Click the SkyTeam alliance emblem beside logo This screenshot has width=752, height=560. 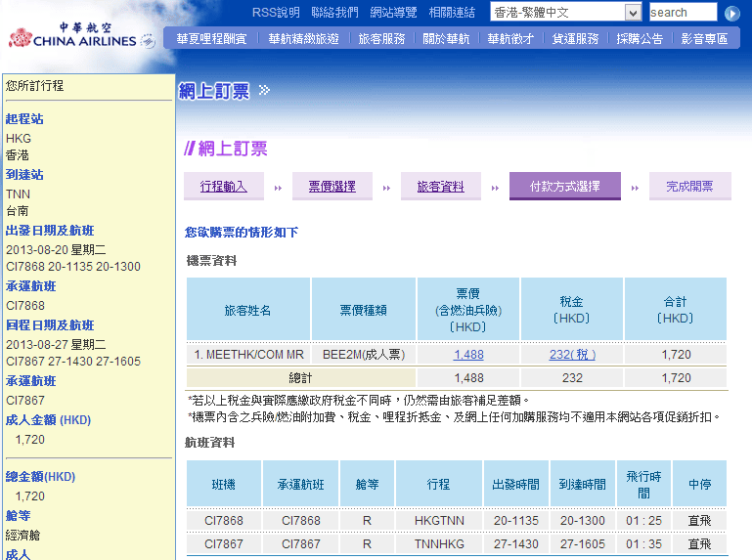(148, 41)
